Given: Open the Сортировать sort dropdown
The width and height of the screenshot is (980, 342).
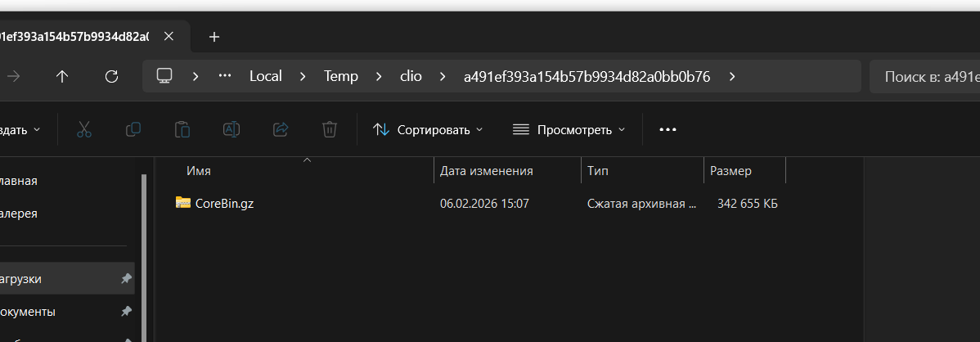Looking at the screenshot, I should [428, 129].
